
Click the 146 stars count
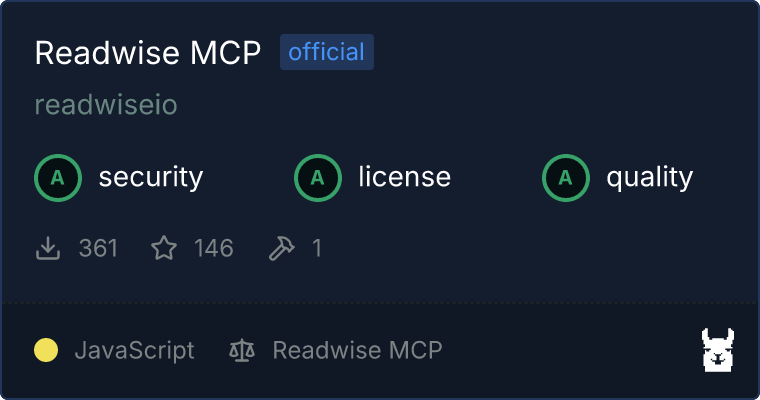214,248
